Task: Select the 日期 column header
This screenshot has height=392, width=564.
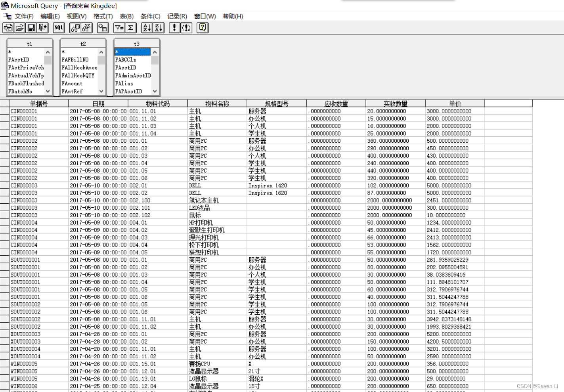Action: (x=98, y=103)
